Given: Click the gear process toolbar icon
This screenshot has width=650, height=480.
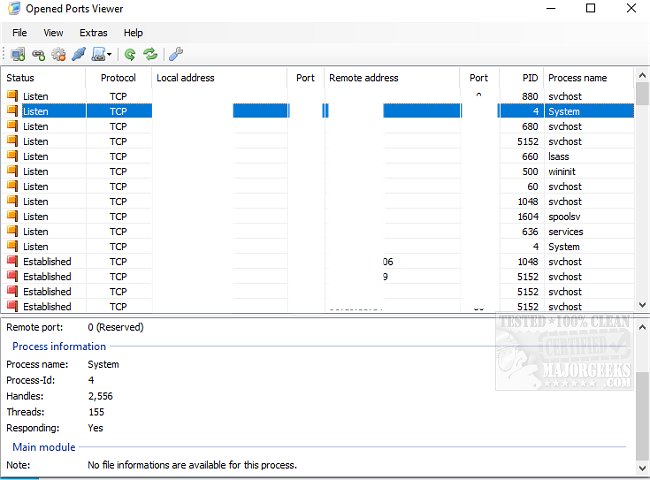Looking at the screenshot, I should point(58,54).
